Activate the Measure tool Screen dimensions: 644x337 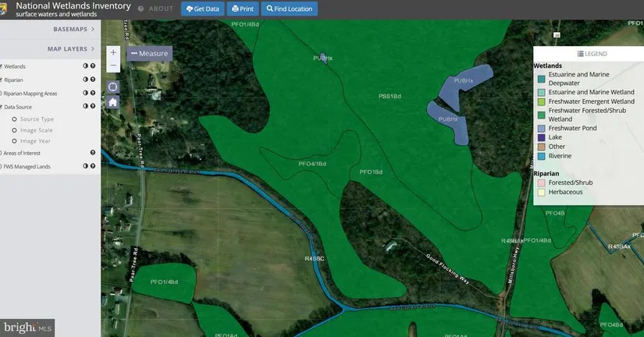(149, 53)
